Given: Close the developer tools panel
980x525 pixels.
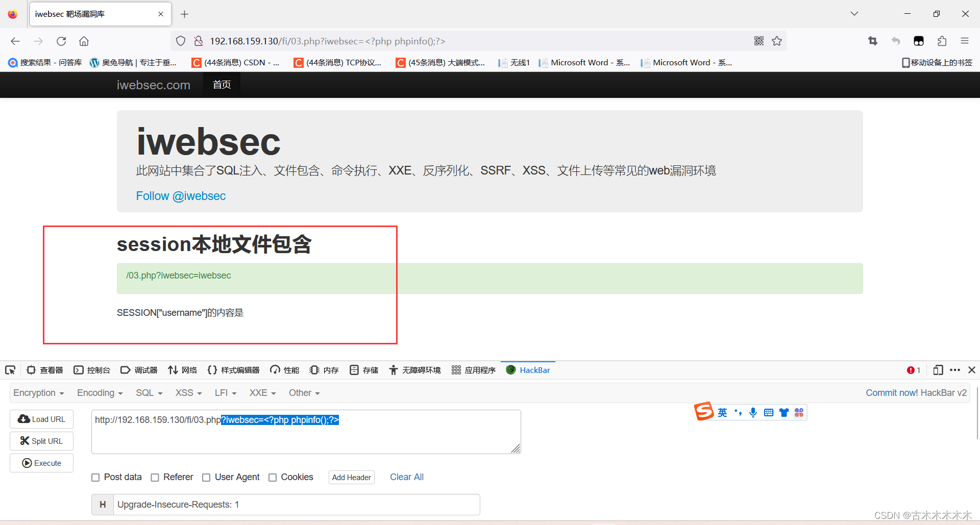Looking at the screenshot, I should point(972,370).
